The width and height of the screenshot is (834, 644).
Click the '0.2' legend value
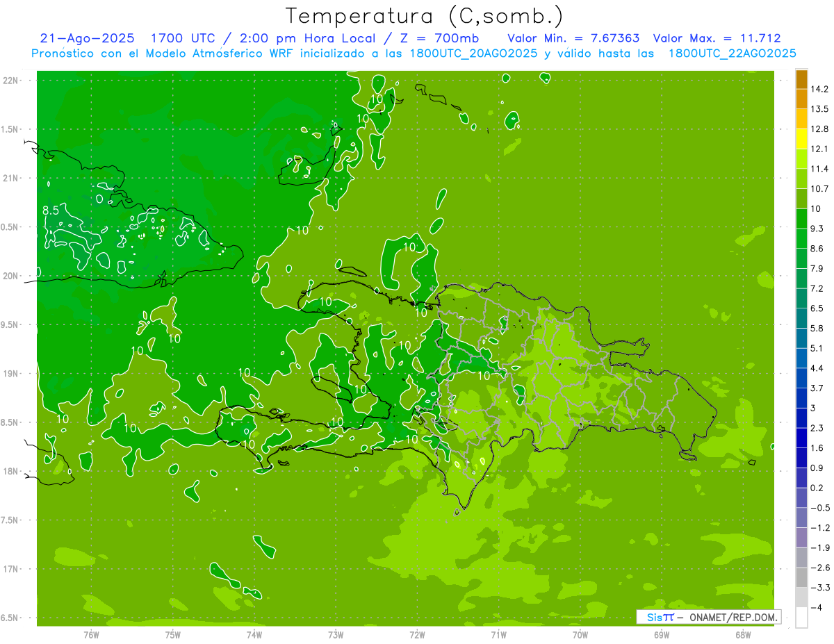point(817,488)
